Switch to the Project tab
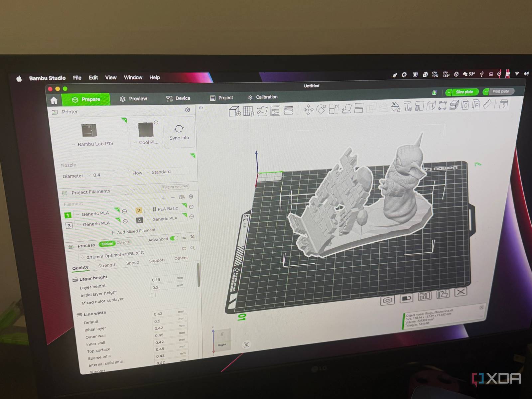The width and height of the screenshot is (532, 399). tap(221, 98)
